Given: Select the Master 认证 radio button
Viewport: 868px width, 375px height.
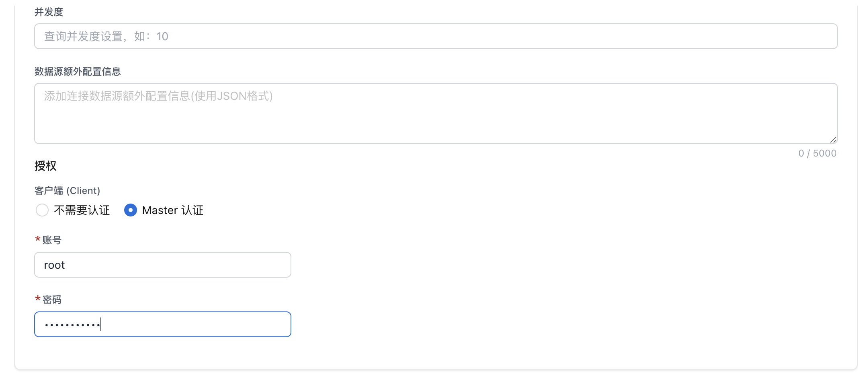Looking at the screenshot, I should point(131,210).
